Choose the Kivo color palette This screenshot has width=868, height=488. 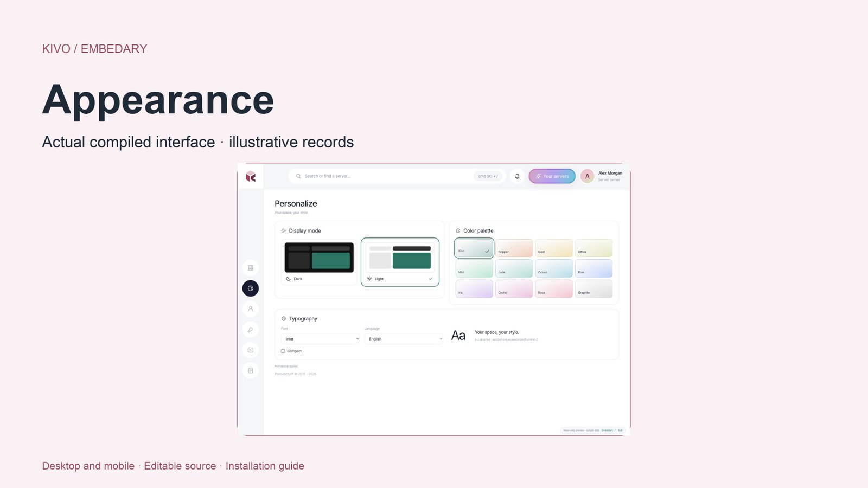coord(474,248)
